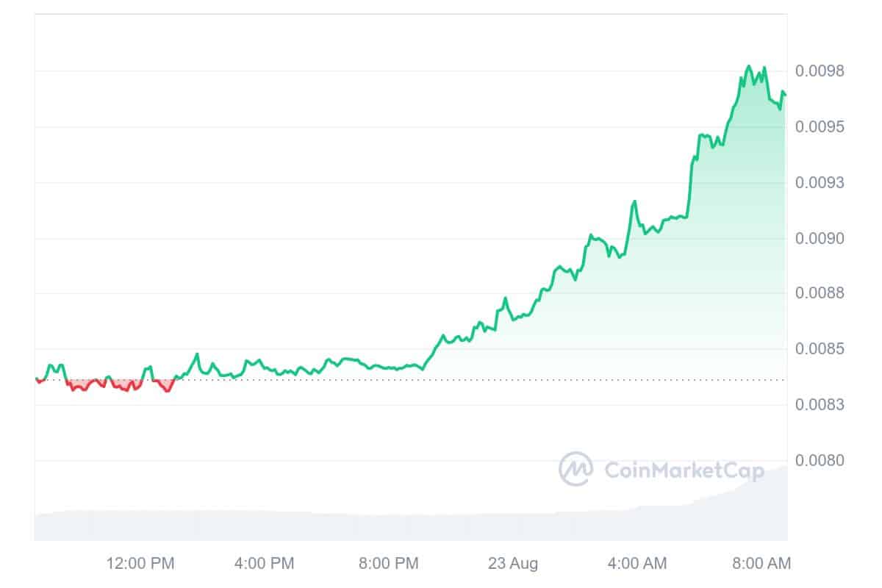
Task: Click the 0.0090 price axis label
Action: tap(820, 238)
